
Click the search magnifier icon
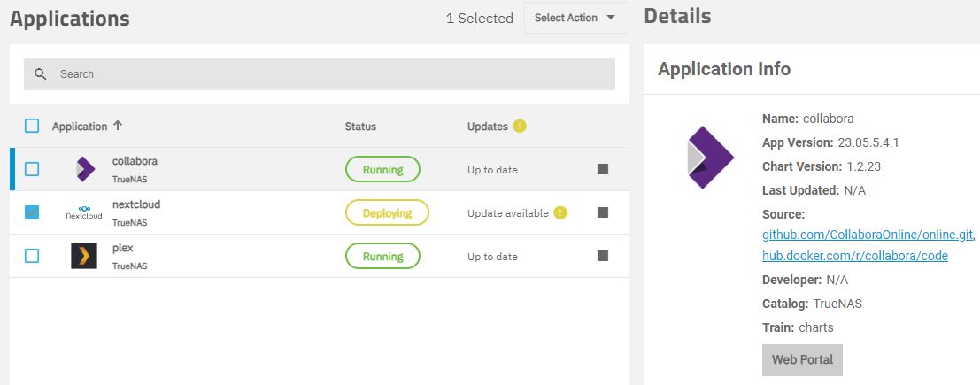coord(41,74)
